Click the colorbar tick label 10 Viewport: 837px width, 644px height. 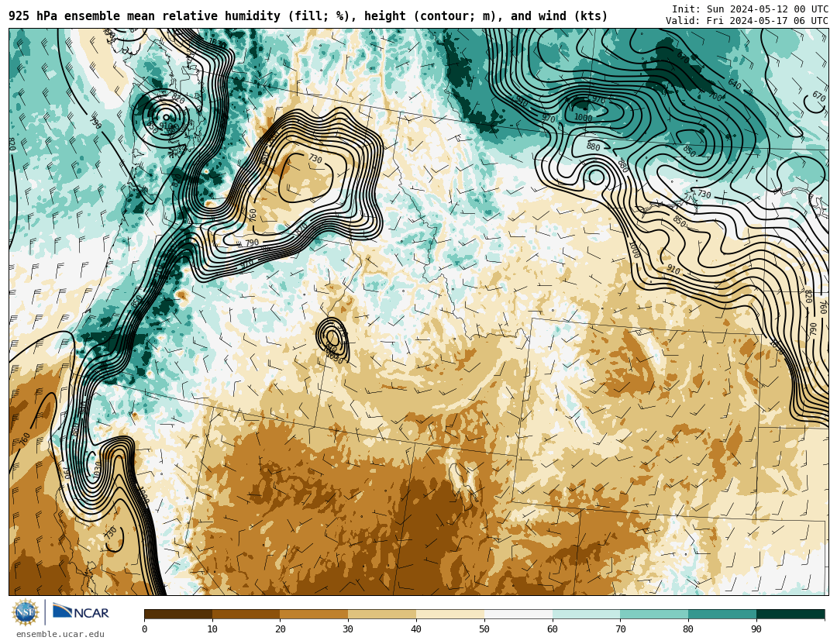(212, 629)
